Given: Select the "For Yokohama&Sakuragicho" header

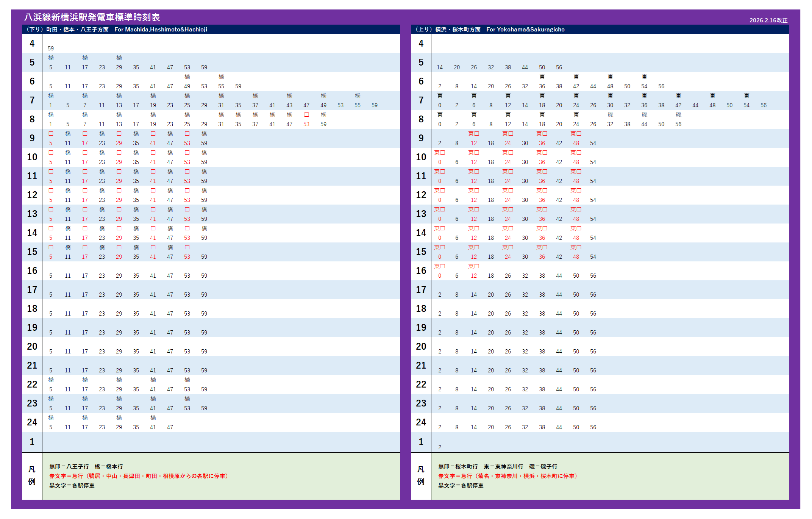Looking at the screenshot, I should [x=525, y=30].
